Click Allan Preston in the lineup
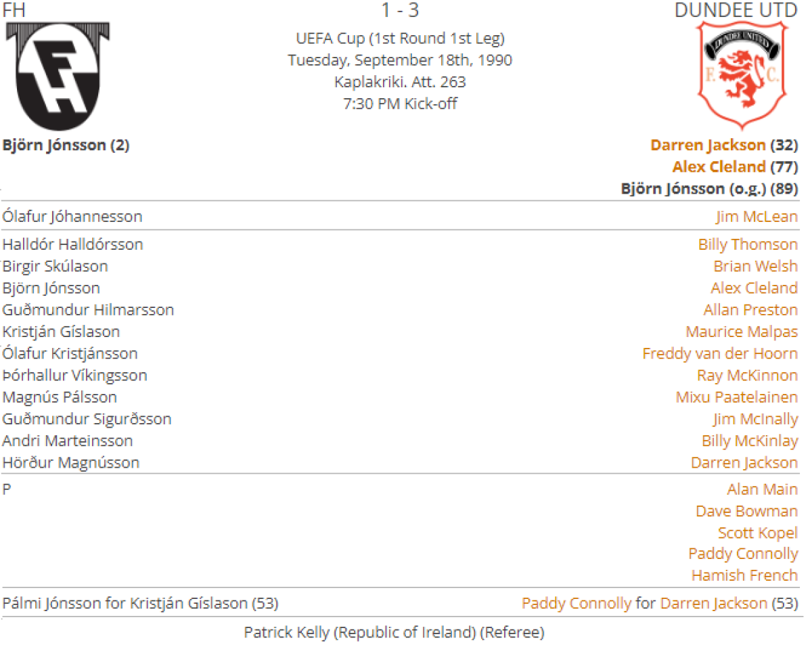 point(750,310)
